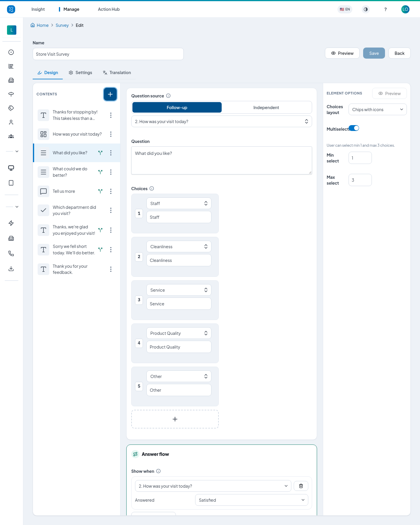Open the Product Quality icon dropdown
Image resolution: width=420 pixels, height=525 pixels.
(x=179, y=333)
